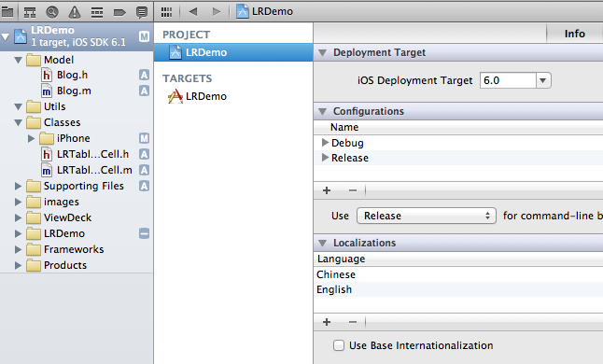Select the LRDemo target icon under TARGETS
This screenshot has height=364, width=603.
175,96
